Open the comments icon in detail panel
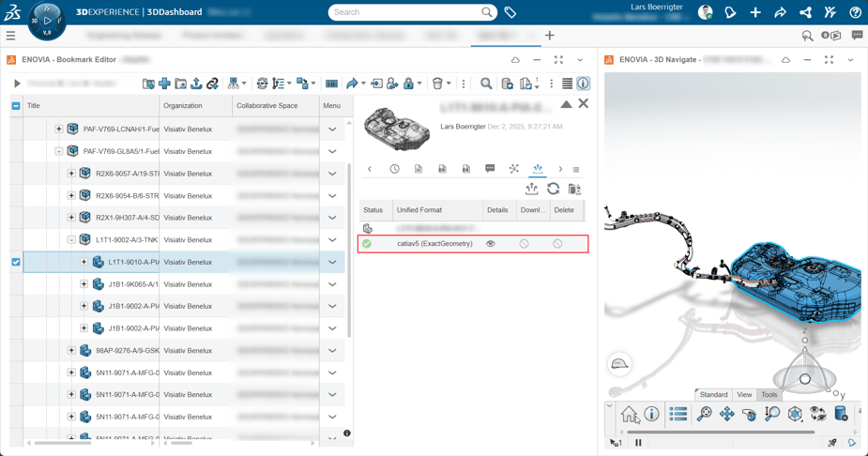 (490, 169)
